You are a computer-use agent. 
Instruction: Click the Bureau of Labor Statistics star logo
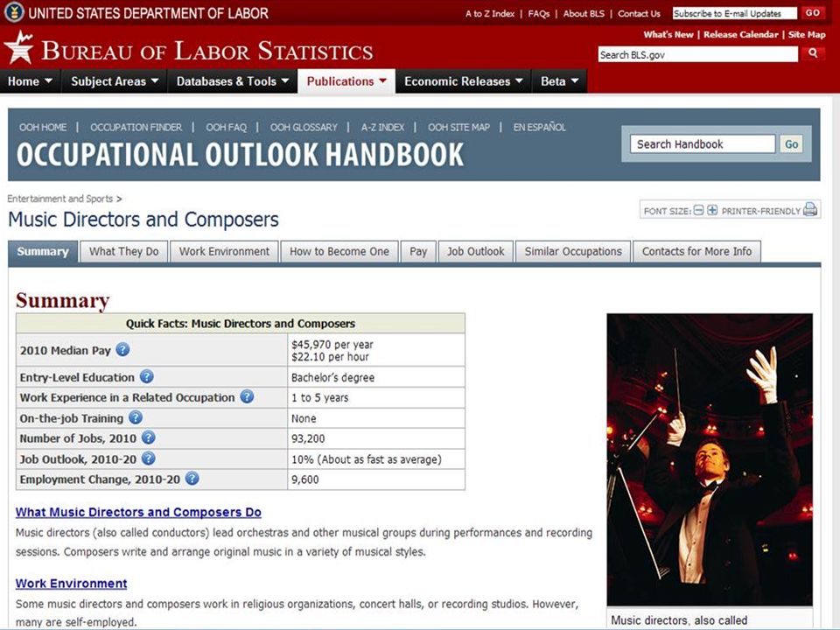pyautogui.click(x=18, y=47)
